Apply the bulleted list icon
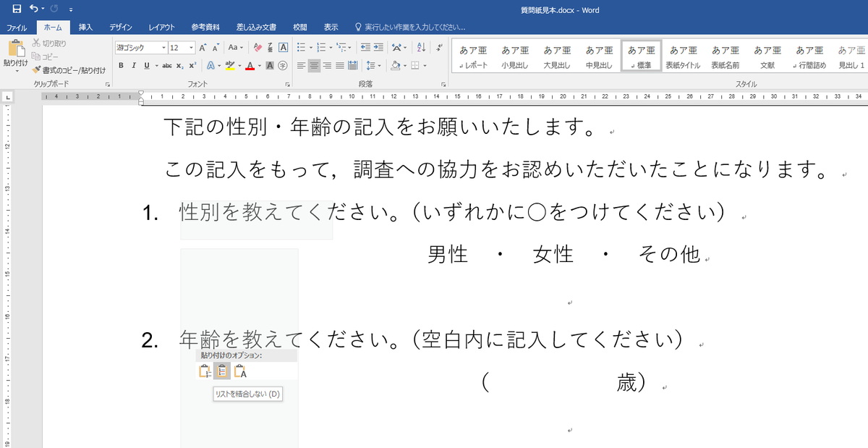 coord(301,48)
